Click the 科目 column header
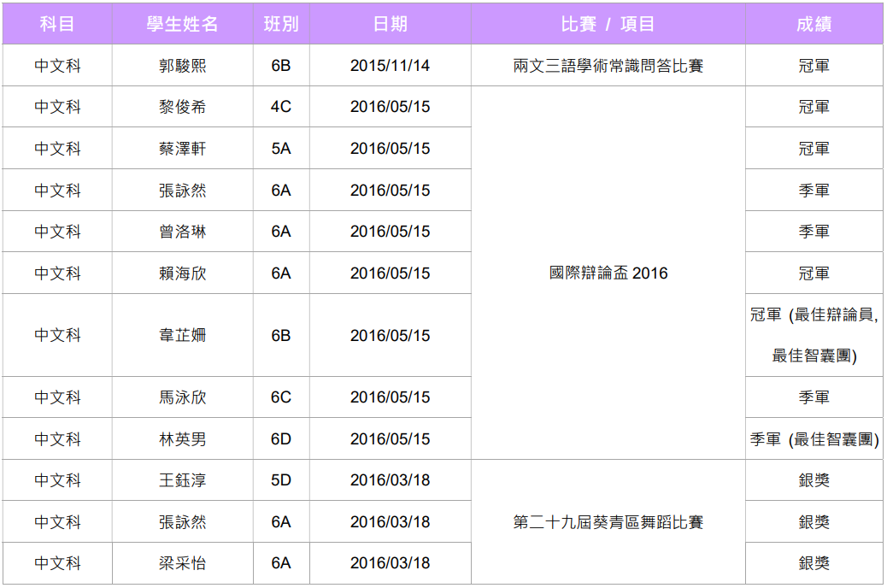The height and width of the screenshot is (588, 887). (x=57, y=24)
